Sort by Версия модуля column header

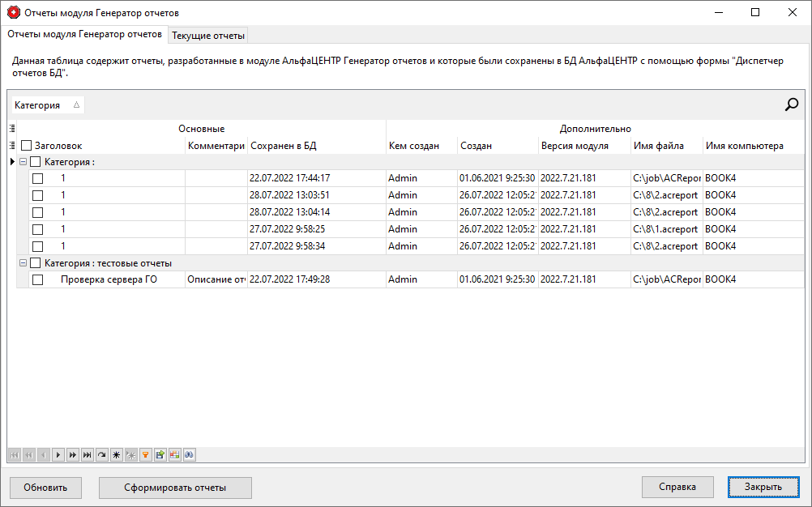coord(584,146)
